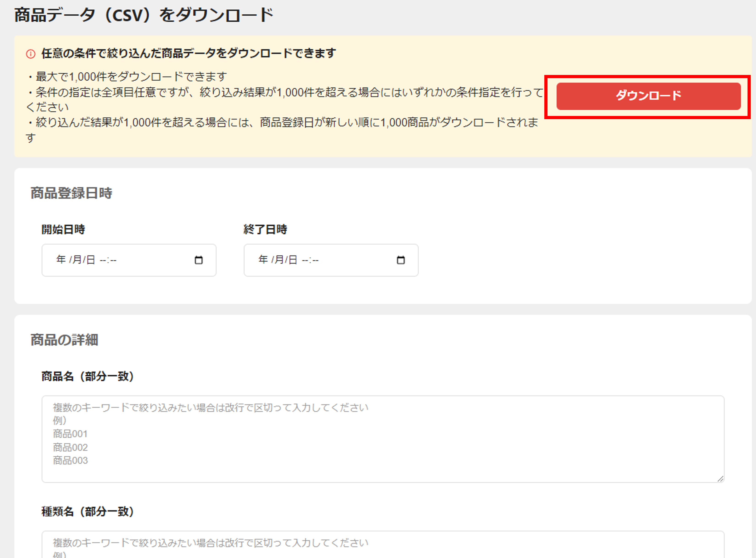Click the note starting 絞り込んだ結果が1,000件を超える場合には
756x558 pixels.
click(x=282, y=130)
